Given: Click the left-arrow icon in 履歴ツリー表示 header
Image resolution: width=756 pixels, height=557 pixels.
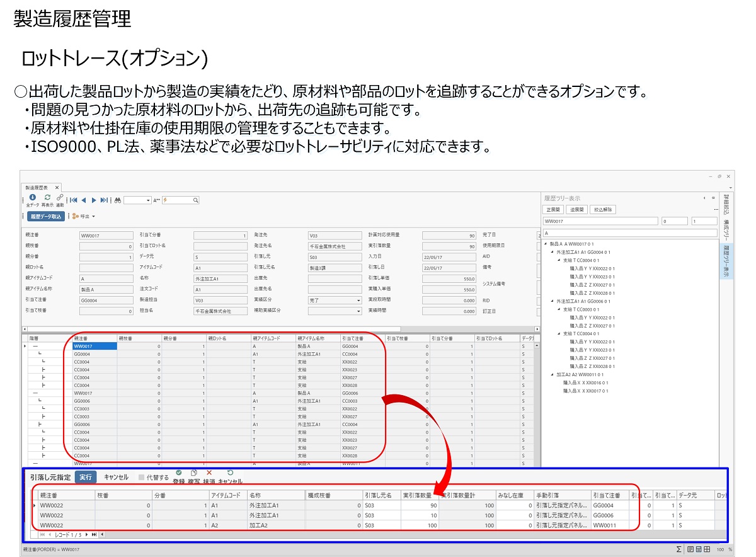Looking at the screenshot, I should pos(704,198).
